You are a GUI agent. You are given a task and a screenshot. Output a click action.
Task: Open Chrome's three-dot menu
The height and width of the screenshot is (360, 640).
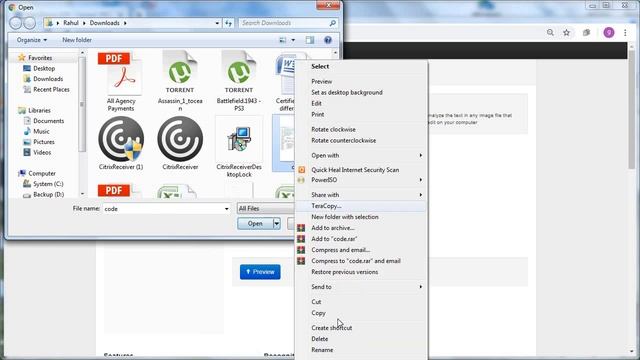click(x=625, y=33)
